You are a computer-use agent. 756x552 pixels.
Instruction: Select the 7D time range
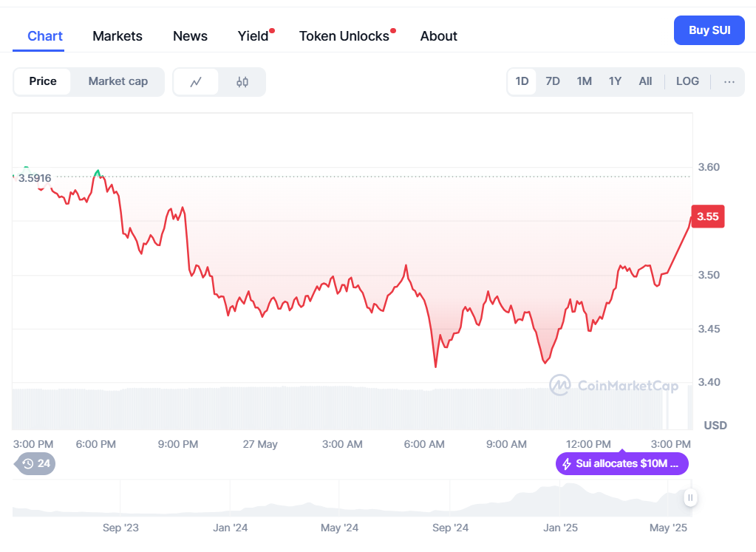(x=553, y=81)
